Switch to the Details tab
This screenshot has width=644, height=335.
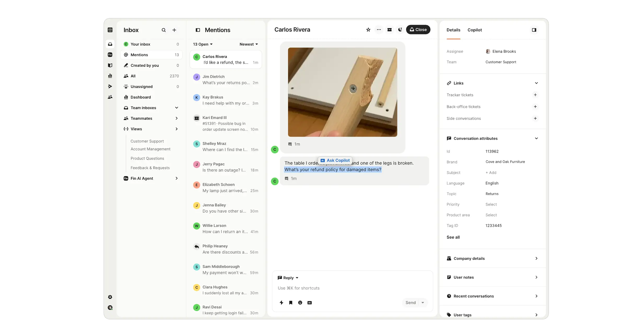tap(453, 30)
